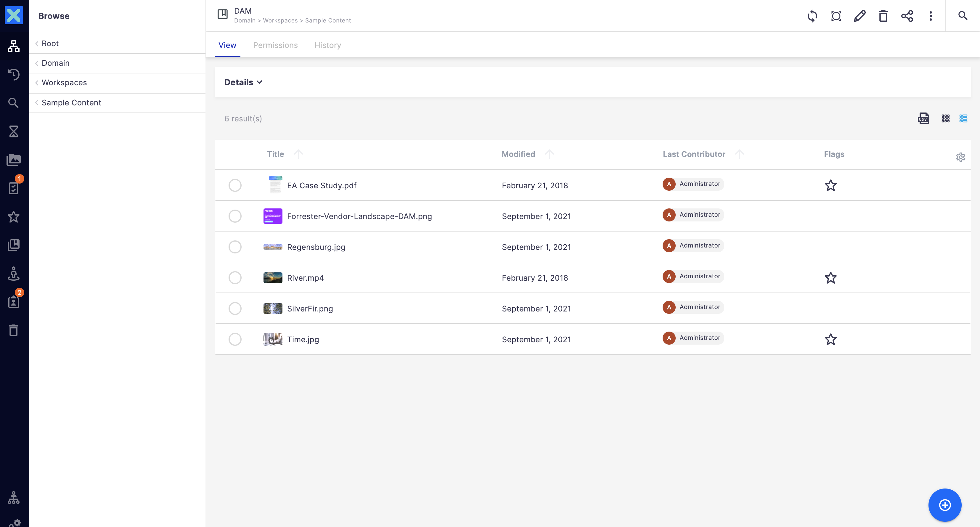The image size is (980, 527).
Task: Open the Expired hourglass icon in sidebar
Action: click(14, 131)
